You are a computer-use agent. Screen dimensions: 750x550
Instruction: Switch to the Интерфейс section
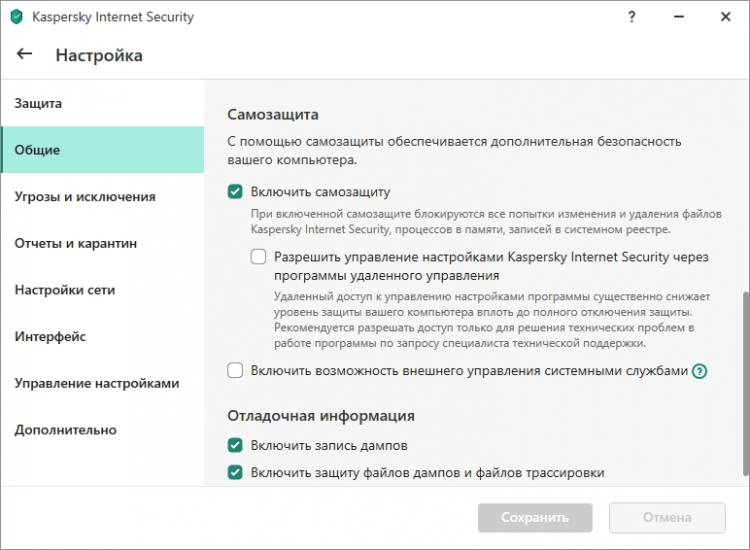pyautogui.click(x=50, y=336)
